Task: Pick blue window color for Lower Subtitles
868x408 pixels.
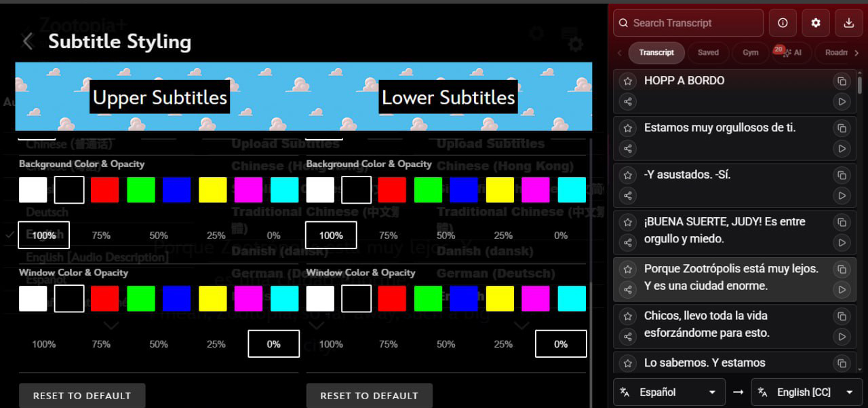Action: 464,299
